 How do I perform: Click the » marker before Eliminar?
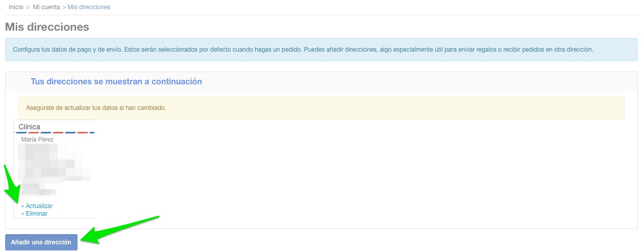pyautogui.click(x=22, y=214)
